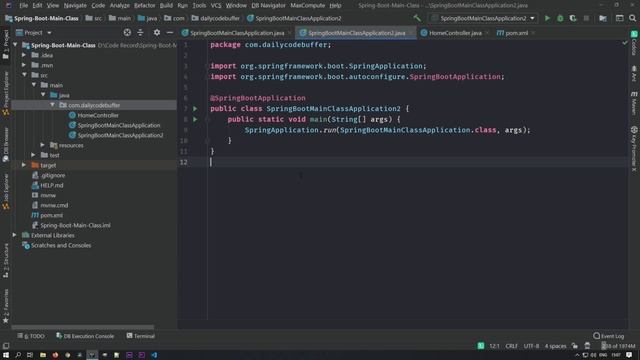Collapse all nodes in Project panel
This screenshot has height=360, width=640.
tap(140, 33)
